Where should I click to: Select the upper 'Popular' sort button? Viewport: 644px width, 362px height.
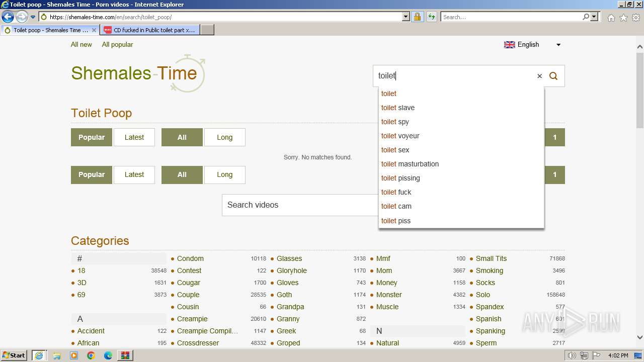pyautogui.click(x=92, y=137)
